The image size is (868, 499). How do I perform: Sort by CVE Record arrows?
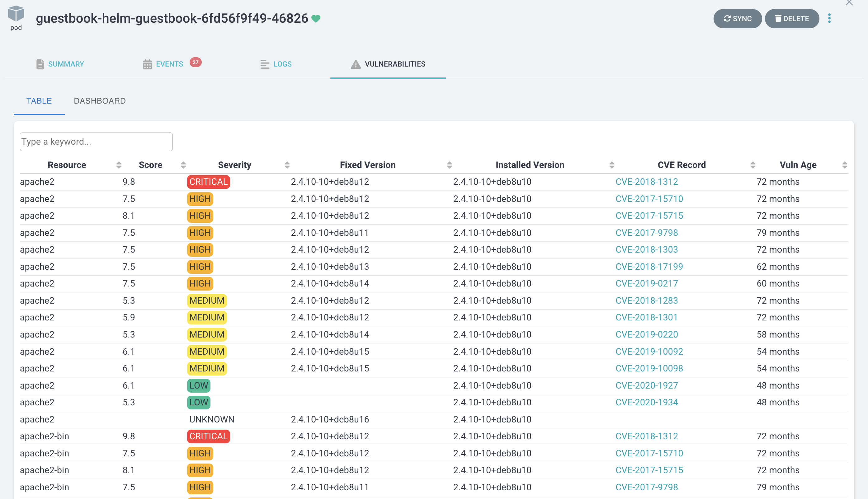coord(753,165)
